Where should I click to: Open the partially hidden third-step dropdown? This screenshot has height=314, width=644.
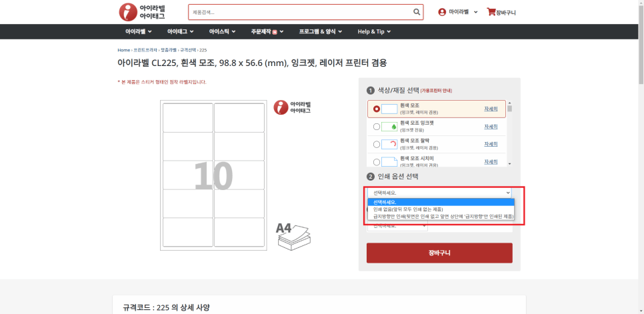coord(397,227)
